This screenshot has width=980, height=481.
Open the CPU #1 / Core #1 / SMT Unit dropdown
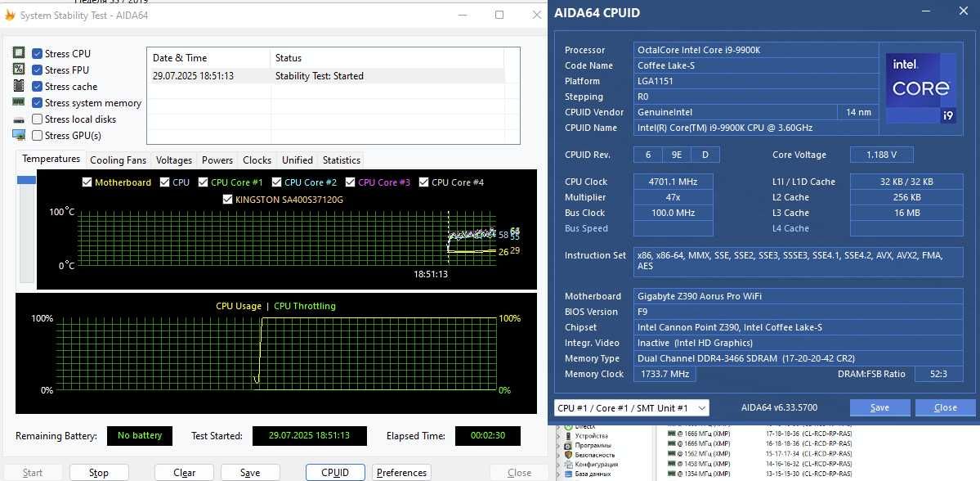tap(631, 408)
